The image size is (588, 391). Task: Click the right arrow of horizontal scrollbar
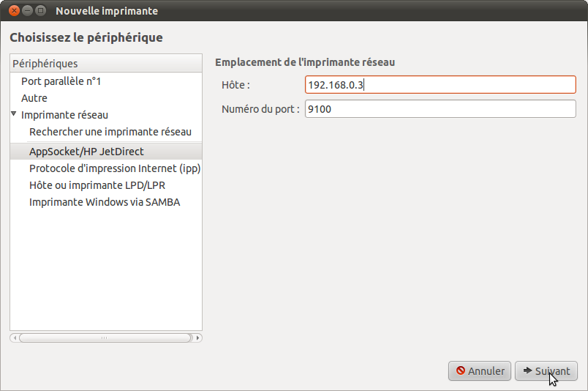point(197,338)
